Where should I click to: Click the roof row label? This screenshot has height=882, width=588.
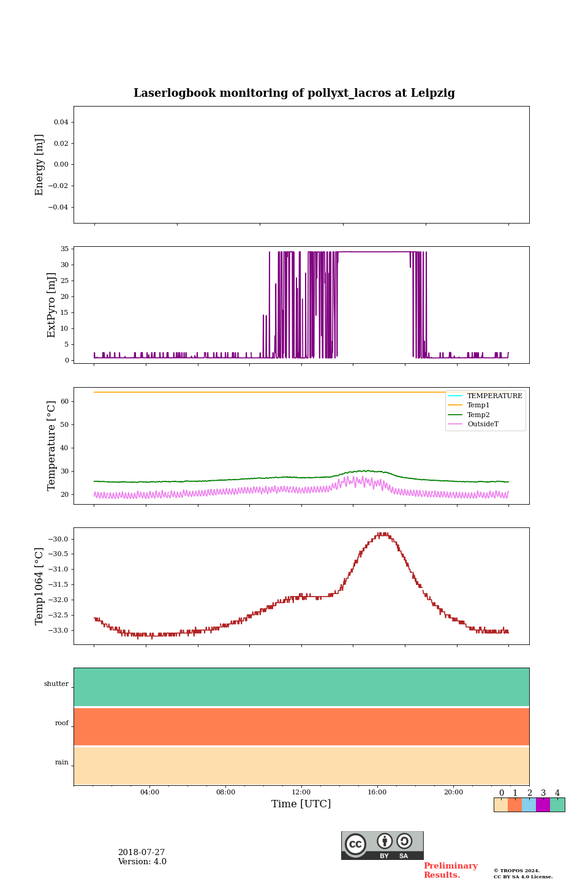point(62,723)
